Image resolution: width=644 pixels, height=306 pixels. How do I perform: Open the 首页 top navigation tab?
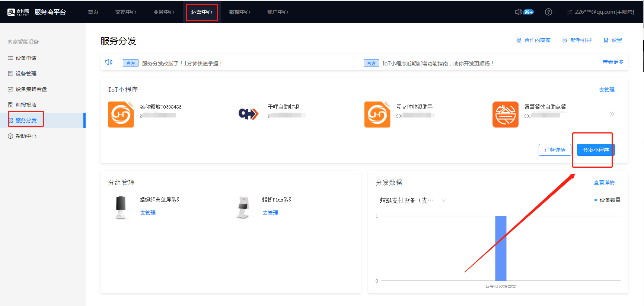click(x=93, y=12)
